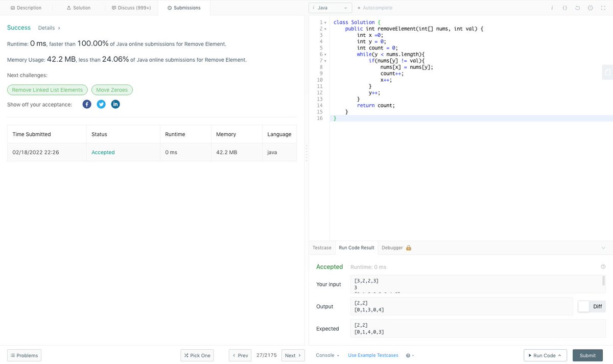Open editor settings gear icon
The height and width of the screenshot is (364, 613).
[x=590, y=8]
